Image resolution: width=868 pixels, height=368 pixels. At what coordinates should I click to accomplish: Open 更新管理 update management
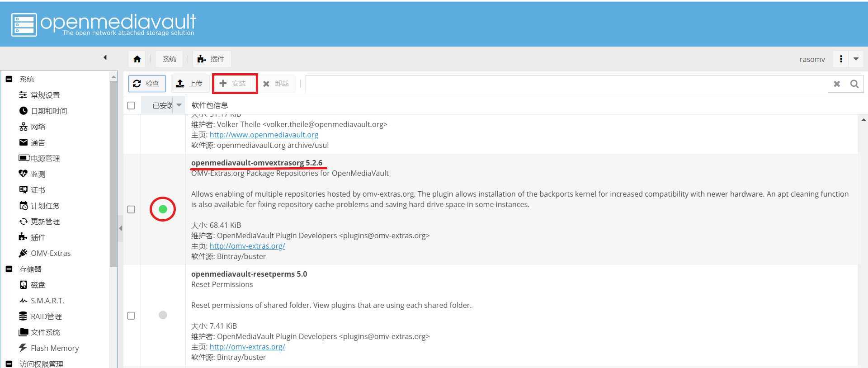tap(45, 222)
